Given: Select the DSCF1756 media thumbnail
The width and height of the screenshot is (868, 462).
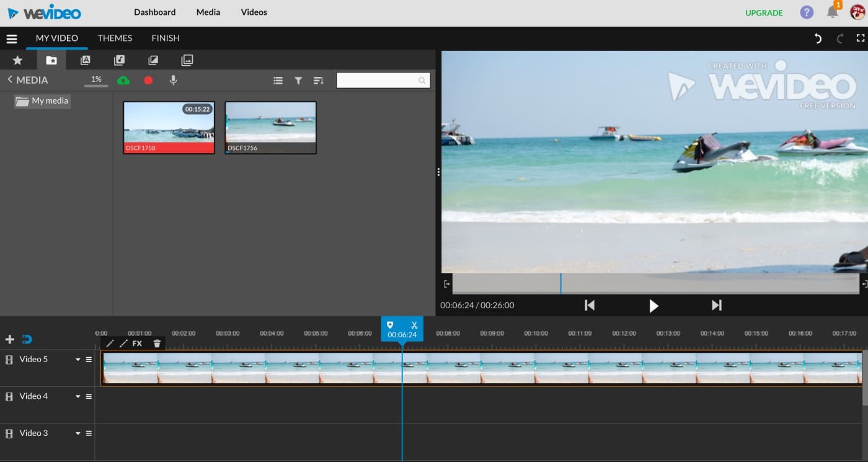Looking at the screenshot, I should (270, 127).
